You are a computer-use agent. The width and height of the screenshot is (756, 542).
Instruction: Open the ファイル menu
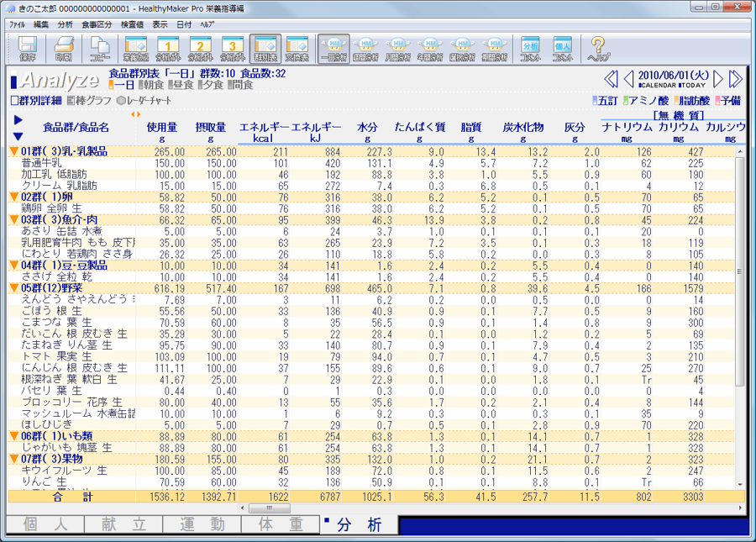tap(18, 24)
